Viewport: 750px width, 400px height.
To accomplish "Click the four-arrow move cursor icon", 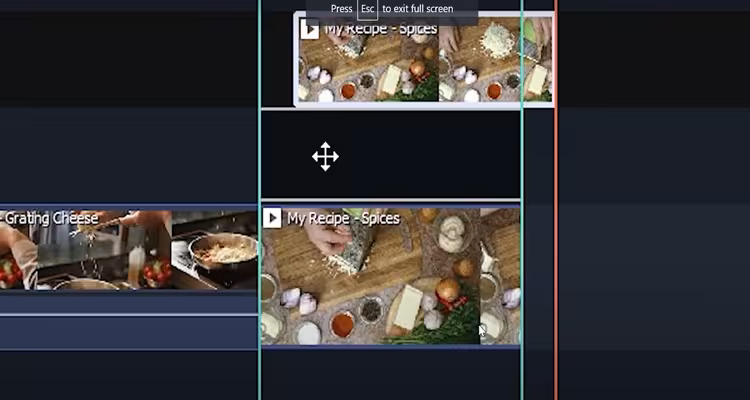I will point(325,156).
